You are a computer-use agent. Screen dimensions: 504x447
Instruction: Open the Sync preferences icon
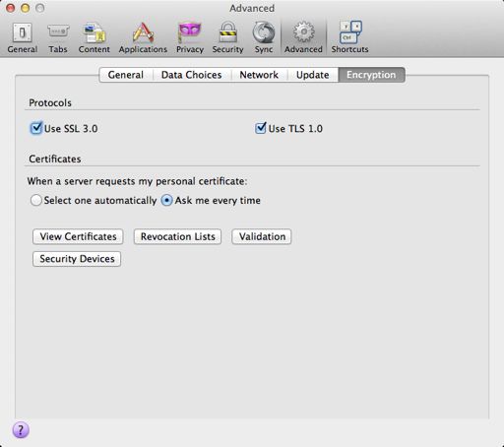[264, 32]
